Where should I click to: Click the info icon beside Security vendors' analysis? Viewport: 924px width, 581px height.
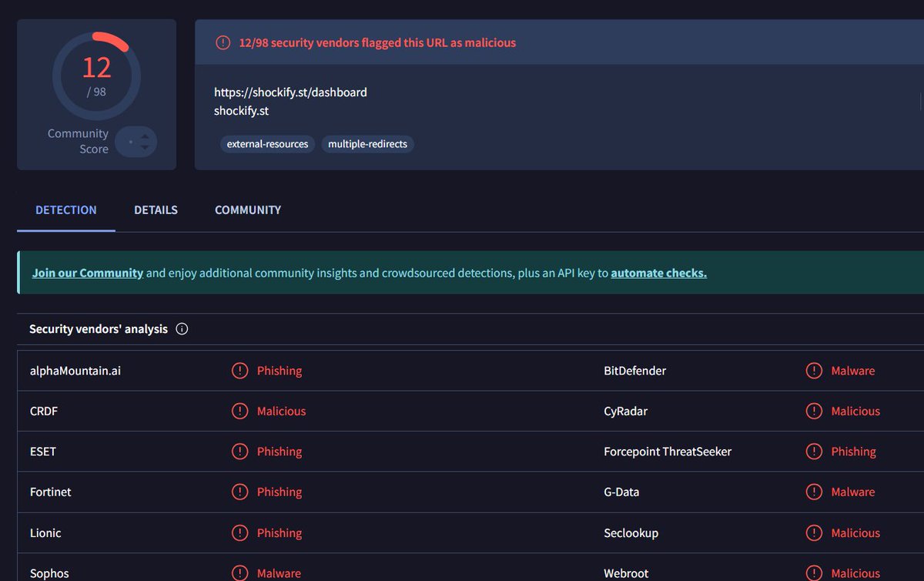coord(182,329)
